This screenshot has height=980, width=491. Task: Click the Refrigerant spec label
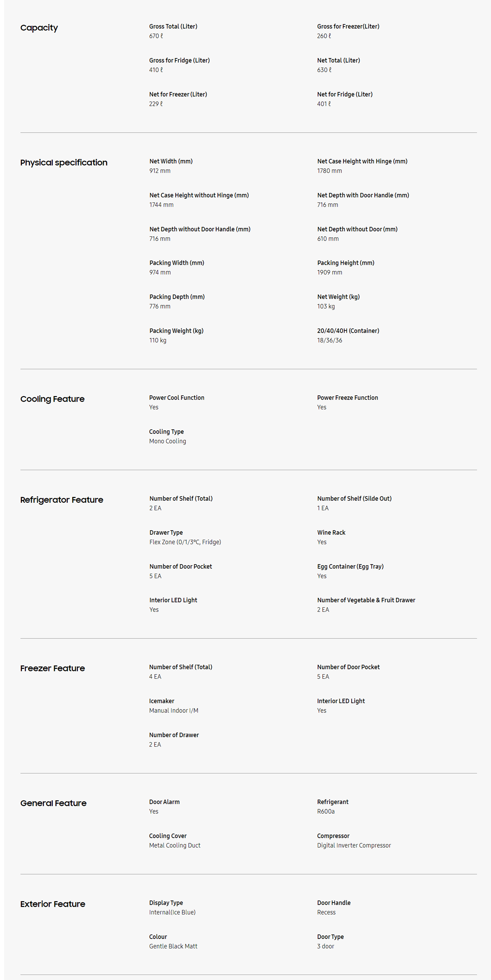click(x=333, y=802)
